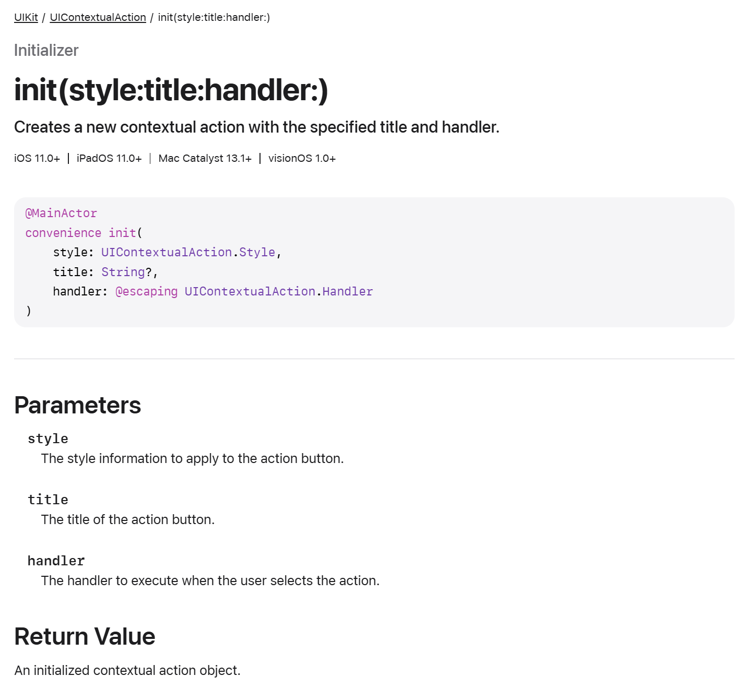
Task: Click the Parameters section heading
Action: click(x=78, y=405)
